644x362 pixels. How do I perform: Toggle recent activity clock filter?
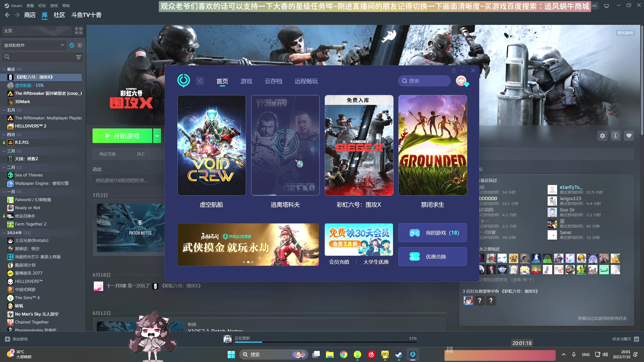(72, 45)
